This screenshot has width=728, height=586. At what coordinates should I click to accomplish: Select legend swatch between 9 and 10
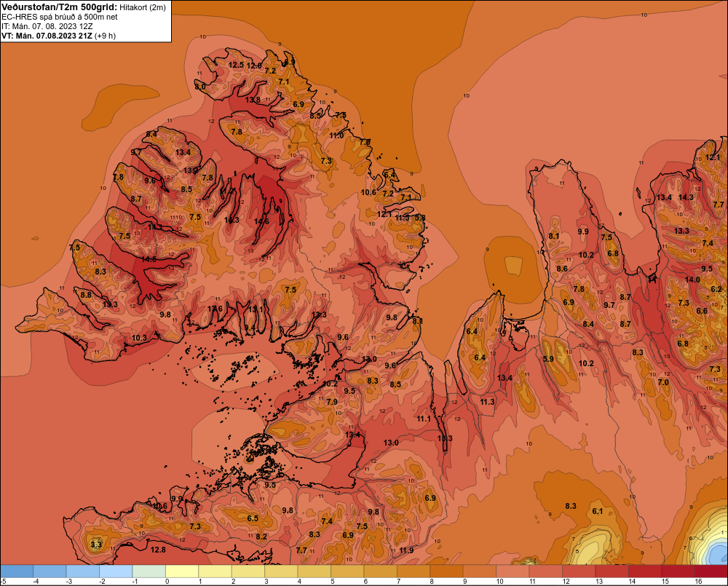(x=480, y=571)
